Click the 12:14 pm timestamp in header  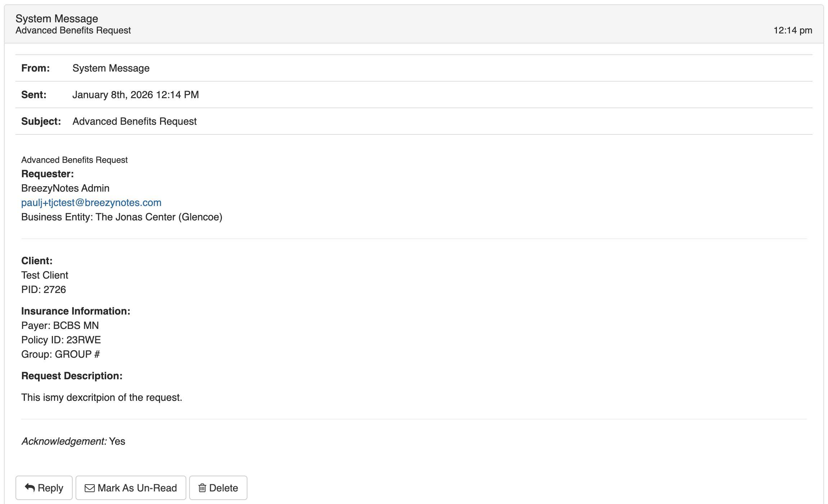pos(792,31)
